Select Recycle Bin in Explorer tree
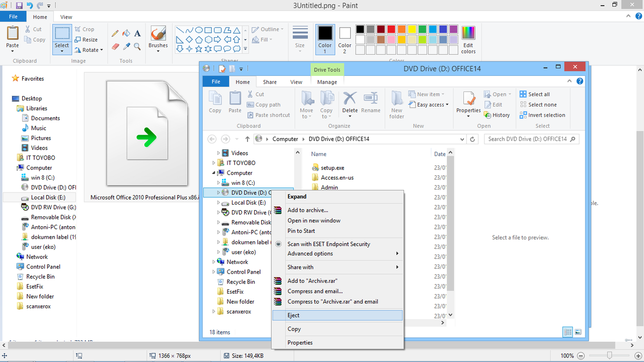Screen dimensions: 644x362 coord(240,282)
